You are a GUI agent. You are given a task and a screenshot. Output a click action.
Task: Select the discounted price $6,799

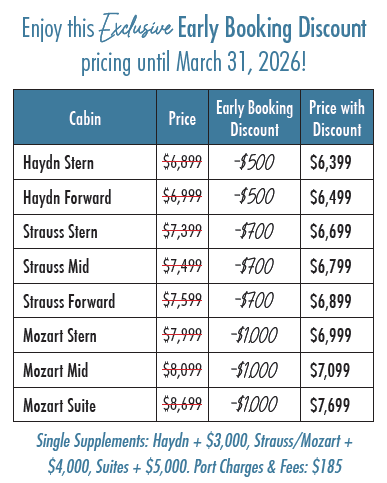click(x=331, y=266)
